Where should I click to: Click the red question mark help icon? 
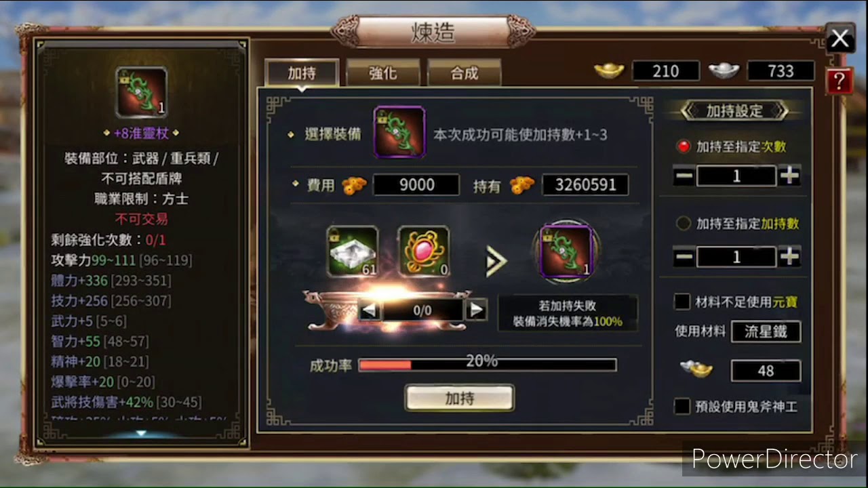coord(839,81)
